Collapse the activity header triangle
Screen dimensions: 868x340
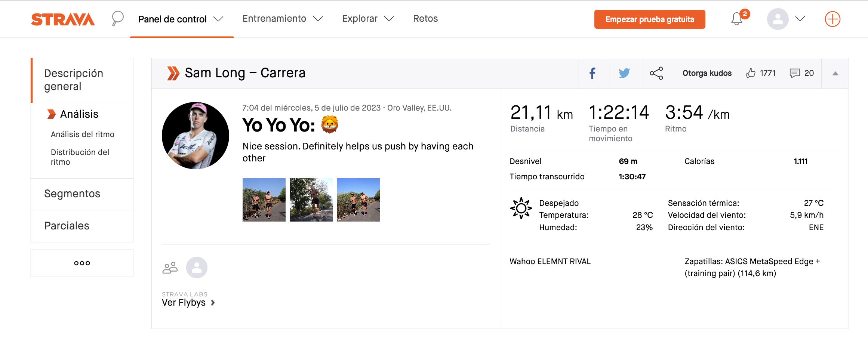[835, 73]
